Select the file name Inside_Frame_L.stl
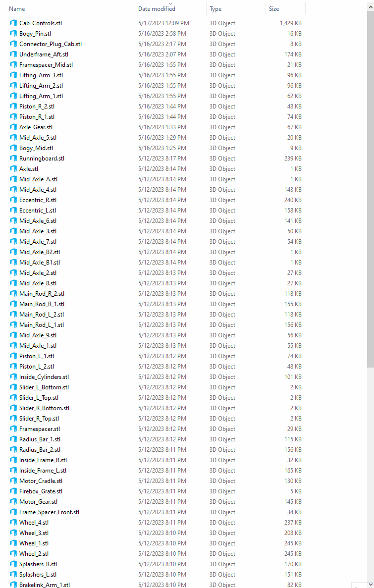This screenshot has width=374, height=588. 43,470
